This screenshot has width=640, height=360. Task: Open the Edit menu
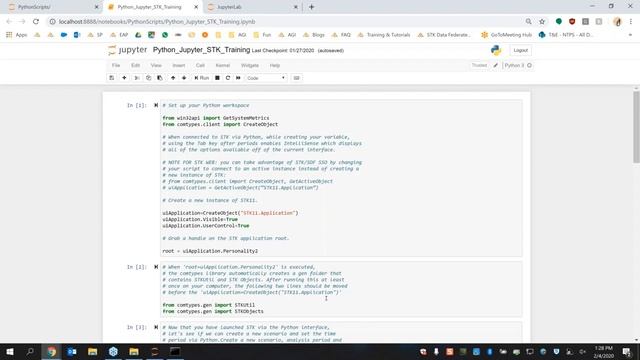click(136, 65)
